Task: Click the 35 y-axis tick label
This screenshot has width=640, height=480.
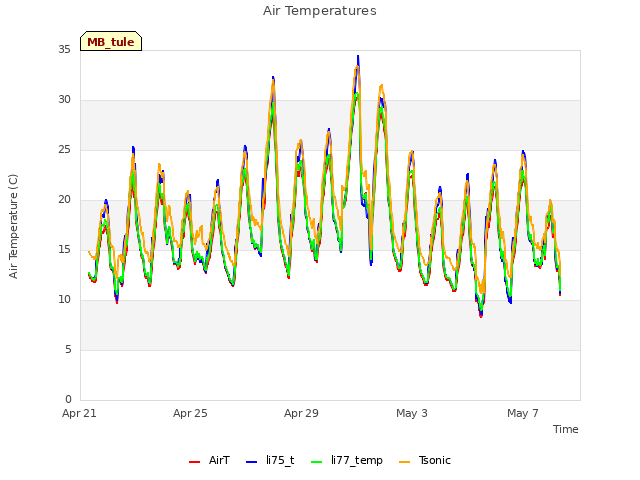Action: pyautogui.click(x=64, y=49)
